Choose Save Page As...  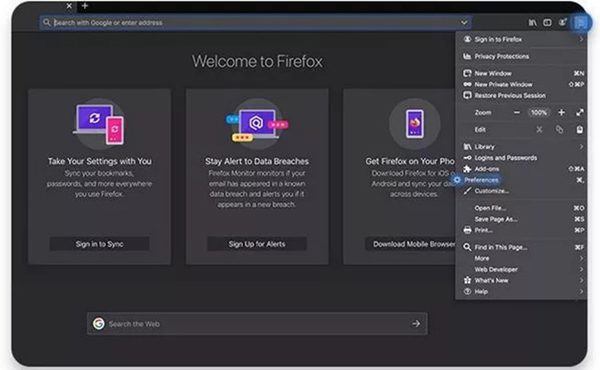click(x=521, y=219)
